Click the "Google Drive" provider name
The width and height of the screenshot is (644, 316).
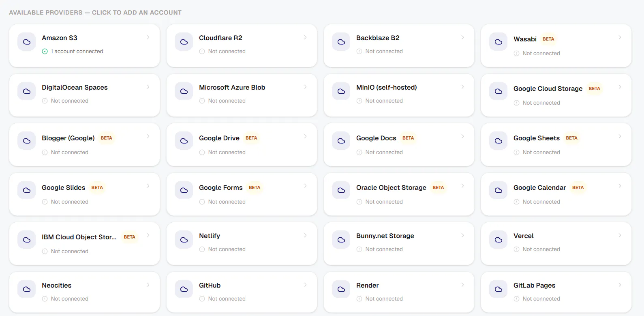[219, 138]
